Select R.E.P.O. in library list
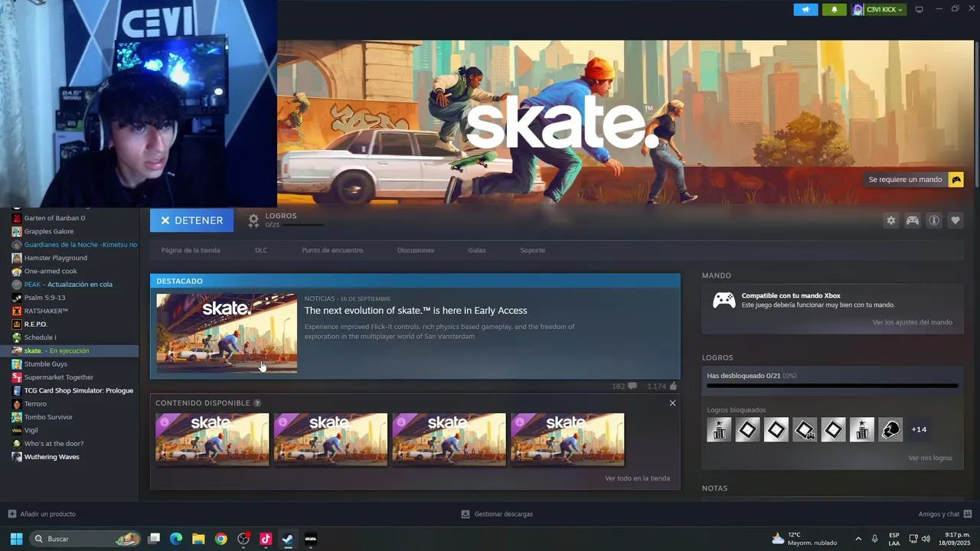The height and width of the screenshot is (551, 980). click(36, 324)
